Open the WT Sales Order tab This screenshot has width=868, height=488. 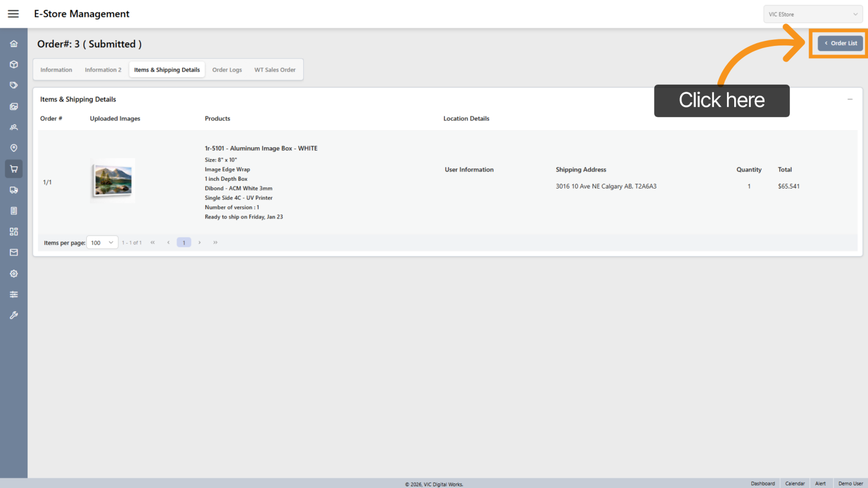(x=275, y=70)
